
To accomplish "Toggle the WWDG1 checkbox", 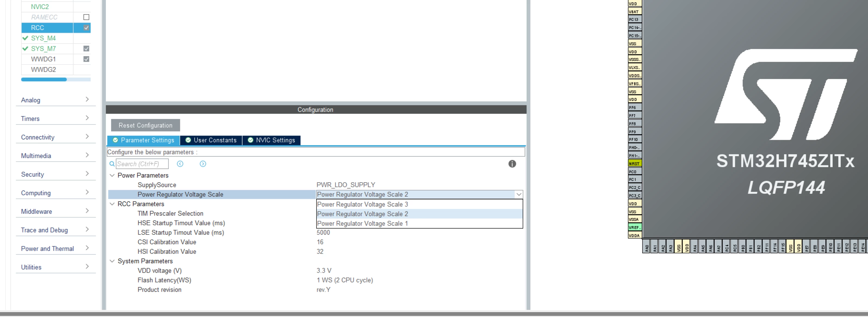I will (x=86, y=59).
